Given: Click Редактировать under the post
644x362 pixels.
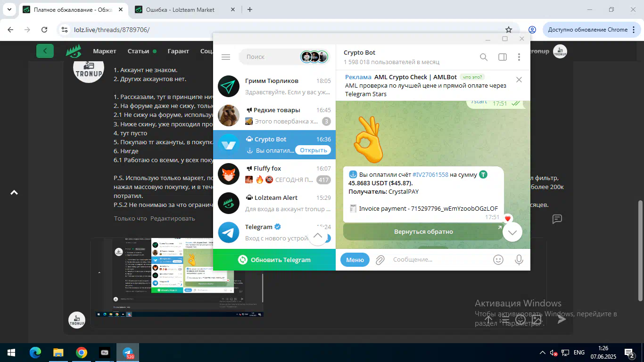Looking at the screenshot, I should pyautogui.click(x=173, y=219).
